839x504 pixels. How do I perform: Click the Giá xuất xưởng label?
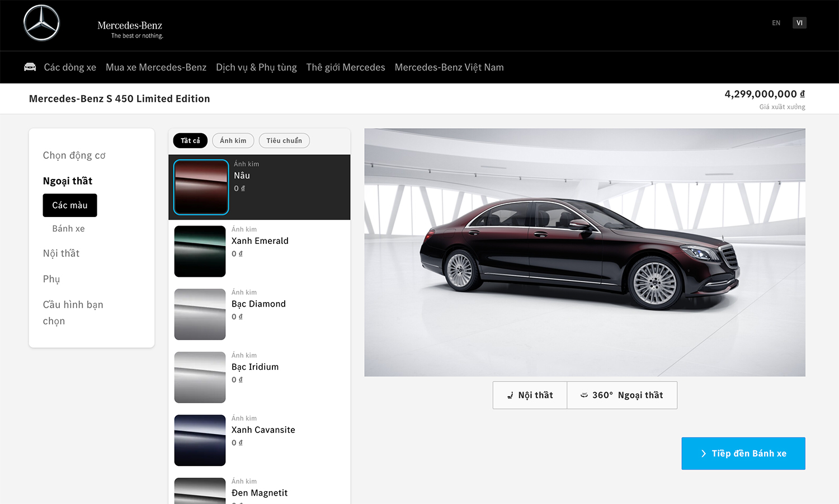(782, 107)
